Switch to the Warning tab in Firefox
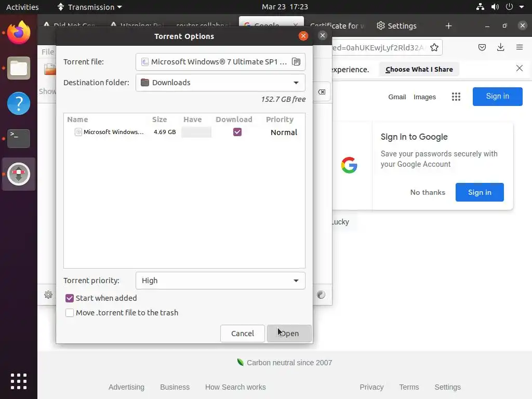This screenshot has width=532, height=399. pyautogui.click(x=137, y=26)
